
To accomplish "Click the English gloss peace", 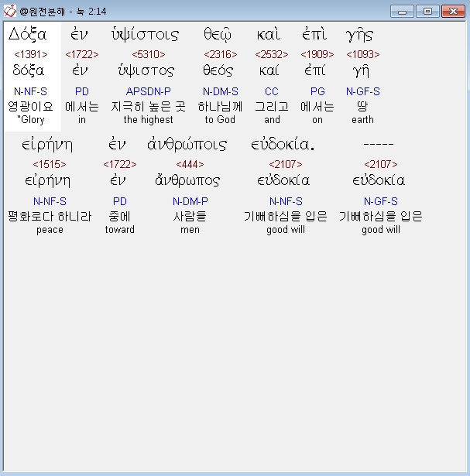I will [50, 230].
